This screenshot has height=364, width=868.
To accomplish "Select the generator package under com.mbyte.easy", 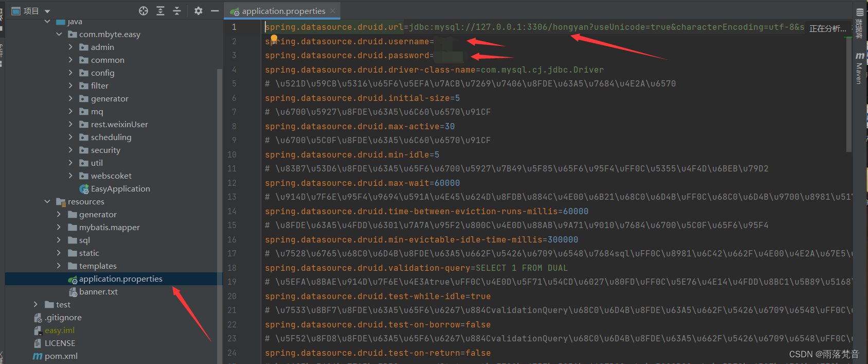I will (110, 98).
